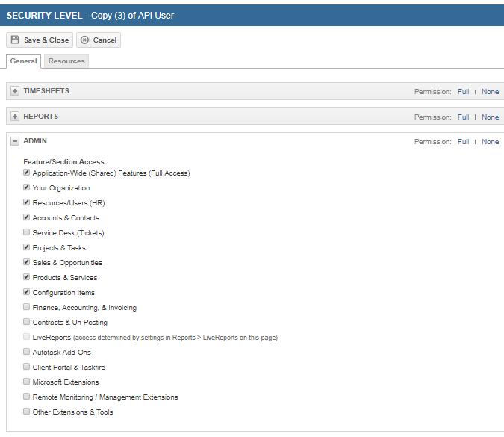
Task: Uncheck Application-Wide (Shared) Features checkbox
Action: click(x=27, y=173)
